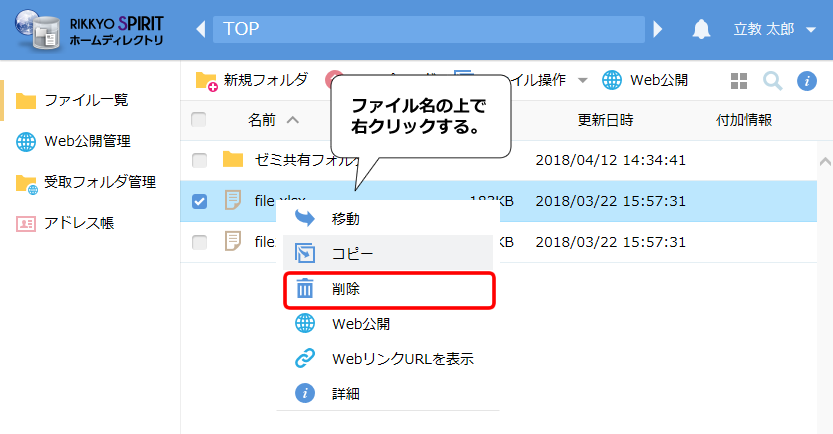Sort by 名前 column header
Image resolution: width=833 pixels, height=434 pixels.
pyautogui.click(x=273, y=120)
